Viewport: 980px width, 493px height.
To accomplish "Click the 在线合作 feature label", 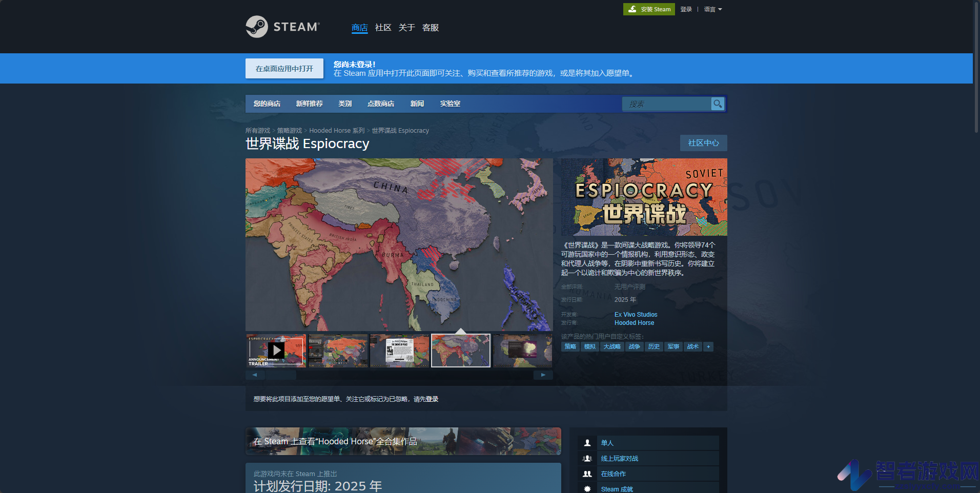I will click(614, 474).
